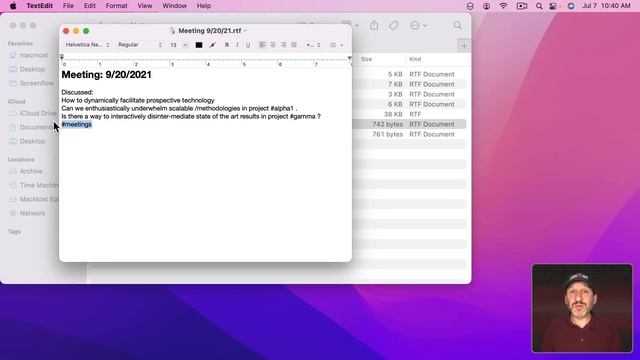Open the Finder action (ellipsis) menu
The width and height of the screenshot is (640, 360).
pyautogui.click(x=418, y=25)
